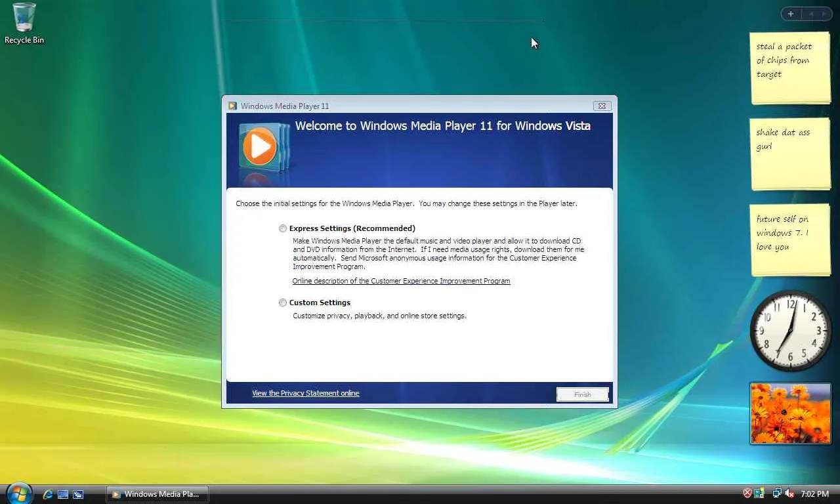
Task: Click the sticky note reading steal a packet of chips
Action: pos(790,68)
